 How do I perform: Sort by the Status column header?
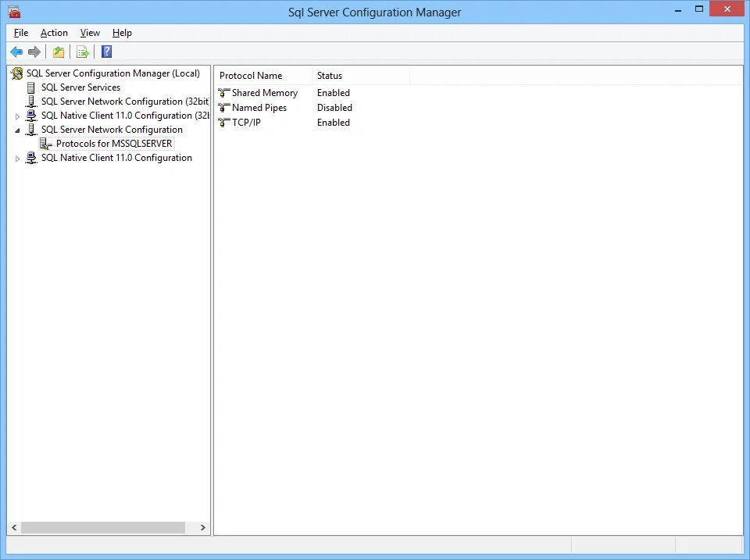coord(361,76)
